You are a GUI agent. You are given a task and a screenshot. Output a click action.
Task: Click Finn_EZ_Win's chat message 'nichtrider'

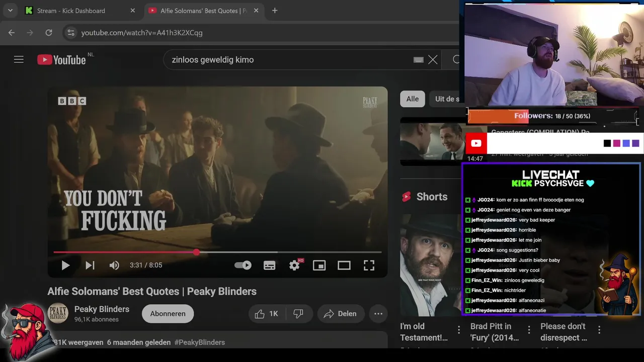coord(515,291)
